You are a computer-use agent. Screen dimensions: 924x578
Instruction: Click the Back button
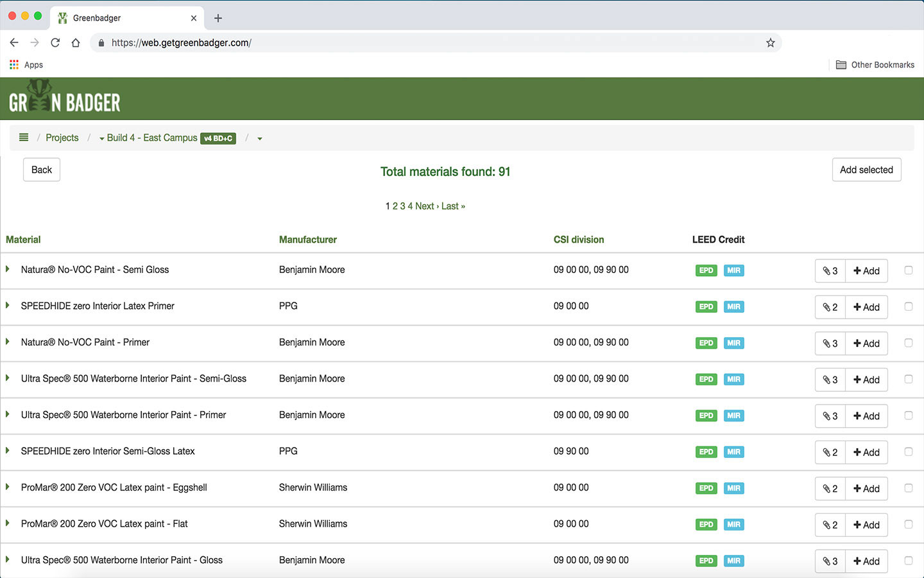tap(42, 170)
